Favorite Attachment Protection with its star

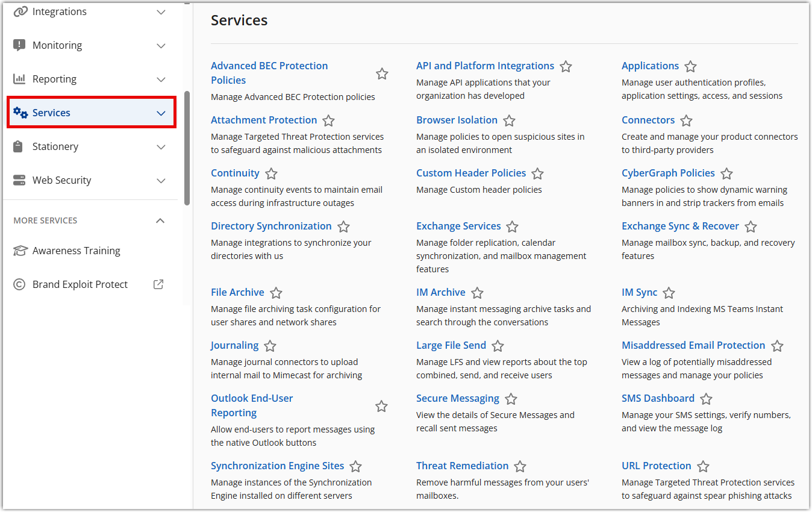point(328,120)
